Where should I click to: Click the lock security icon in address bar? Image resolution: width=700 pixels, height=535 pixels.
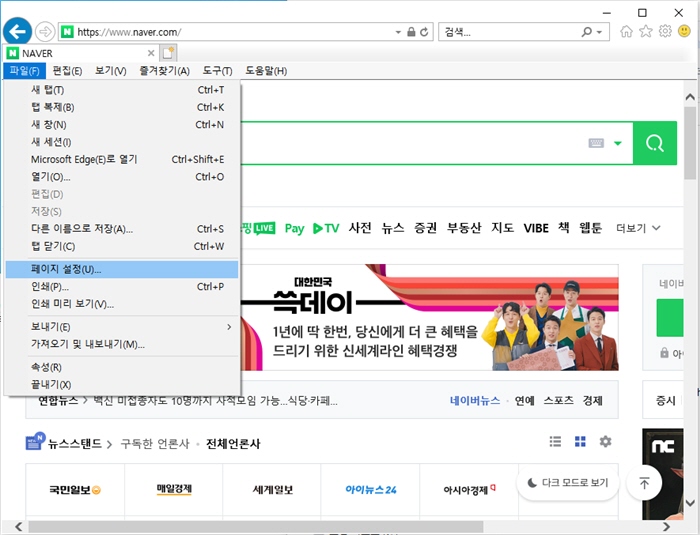pos(411,32)
